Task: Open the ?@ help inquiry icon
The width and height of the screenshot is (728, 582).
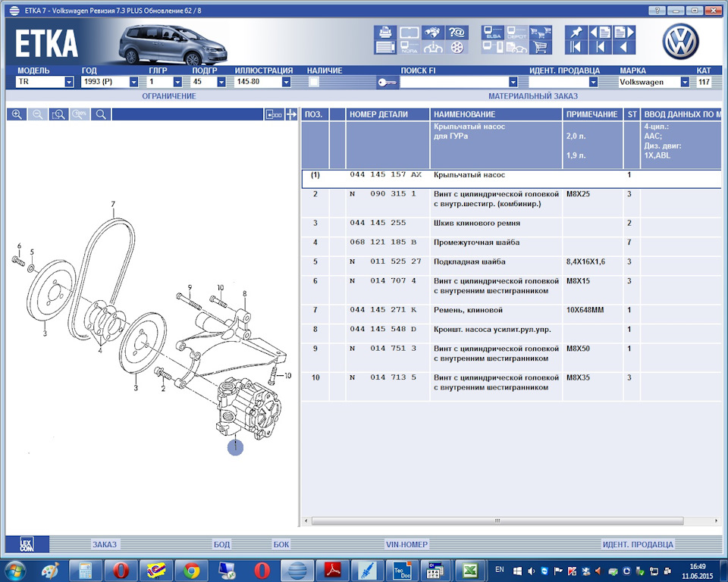Action: (457, 33)
